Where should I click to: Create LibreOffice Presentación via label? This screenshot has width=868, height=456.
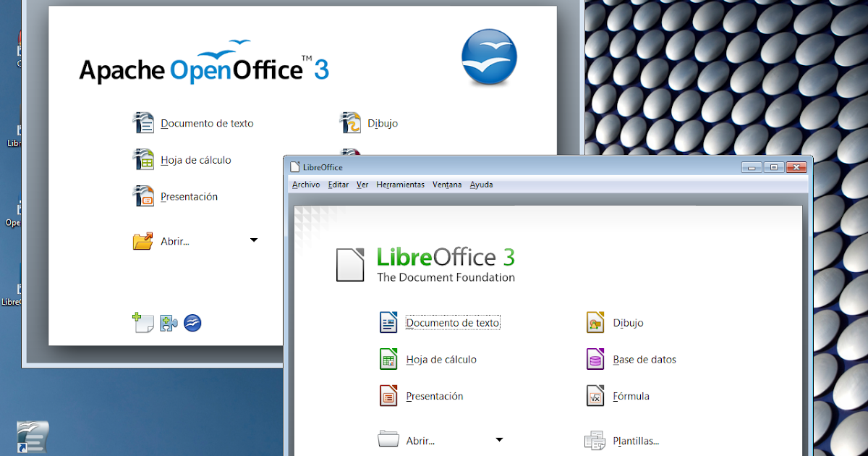coord(435,397)
